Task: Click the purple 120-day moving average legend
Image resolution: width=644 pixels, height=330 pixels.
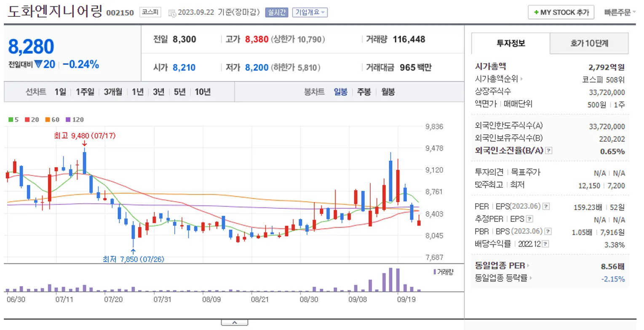Action: [75, 120]
